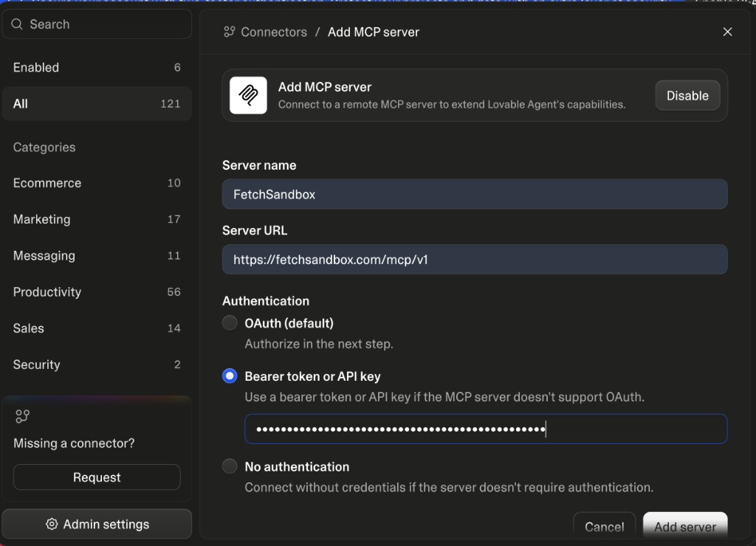Click the "Categories" sidebar heading

coord(44,147)
